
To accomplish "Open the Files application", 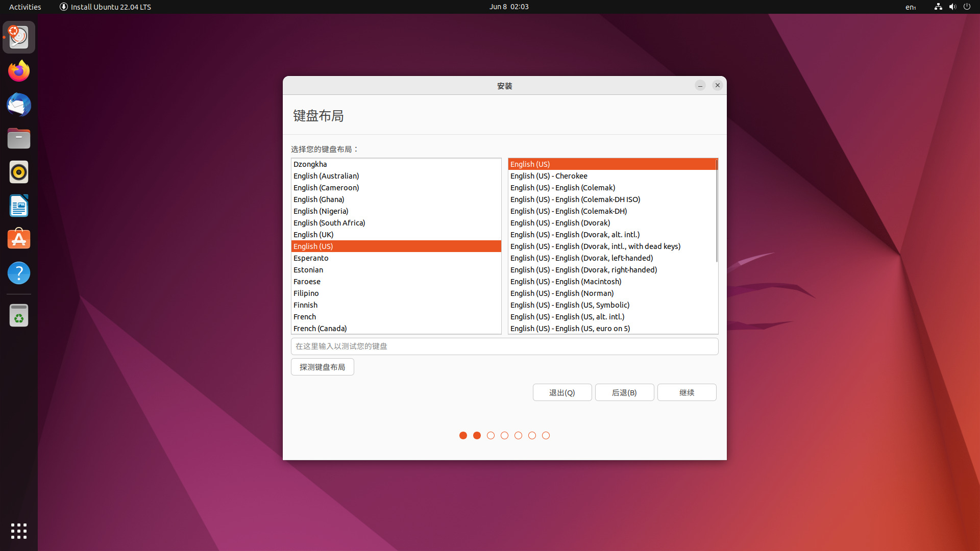I will (18, 138).
